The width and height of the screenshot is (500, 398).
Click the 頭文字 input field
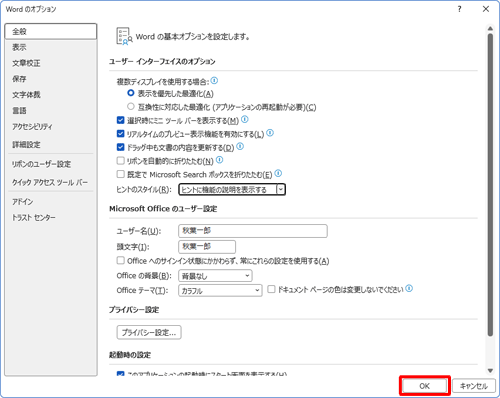point(207,247)
